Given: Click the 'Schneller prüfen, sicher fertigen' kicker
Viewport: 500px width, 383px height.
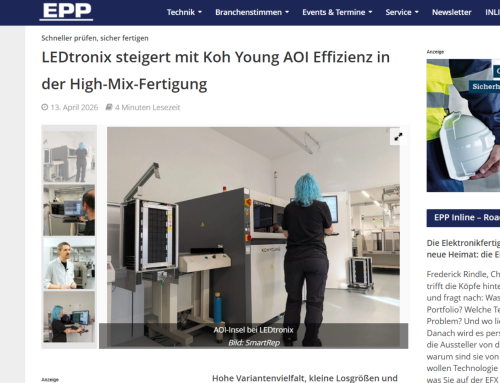Looking at the screenshot, I should click(95, 38).
